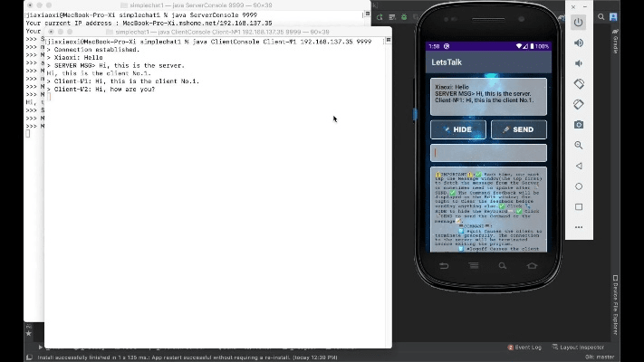
Task: Tap the SEND button in LetsTalk
Action: pyautogui.click(x=518, y=129)
